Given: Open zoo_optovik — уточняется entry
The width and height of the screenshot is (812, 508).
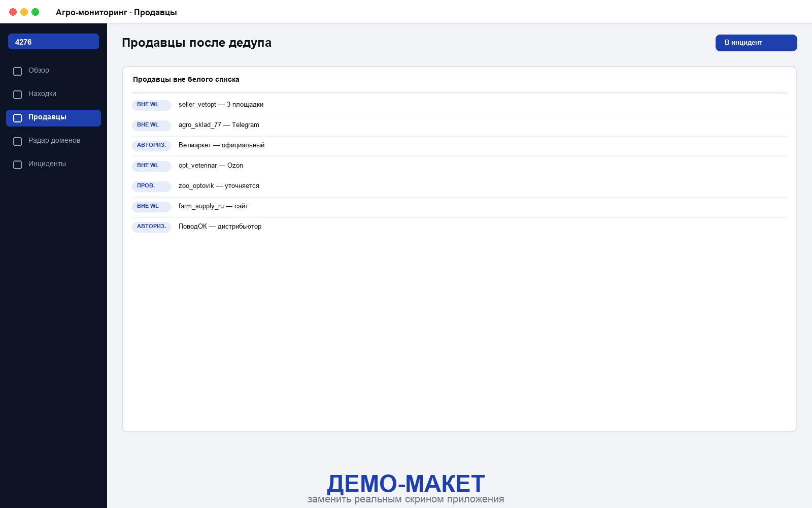Looking at the screenshot, I should point(459,186).
